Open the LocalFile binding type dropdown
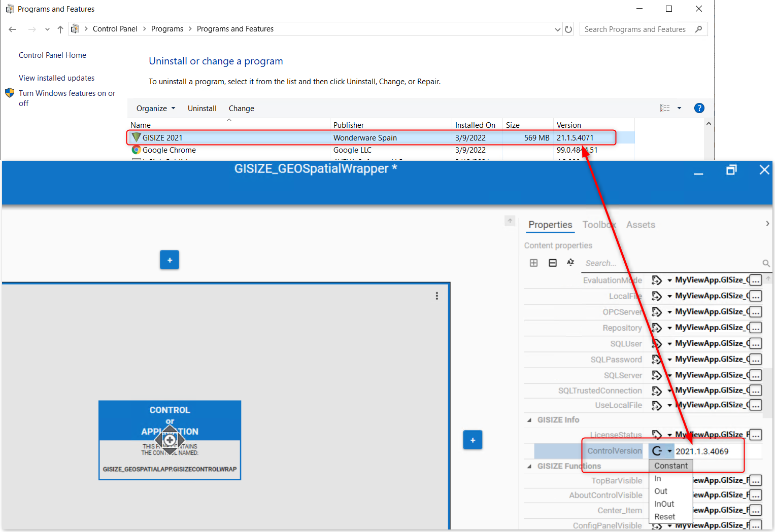Image resolution: width=775 pixels, height=532 pixels. 669,296
